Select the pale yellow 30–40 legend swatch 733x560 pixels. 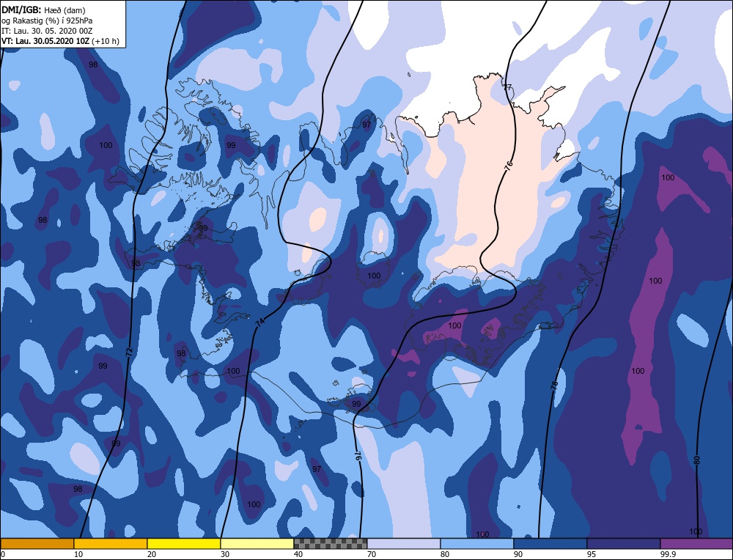pos(257,543)
